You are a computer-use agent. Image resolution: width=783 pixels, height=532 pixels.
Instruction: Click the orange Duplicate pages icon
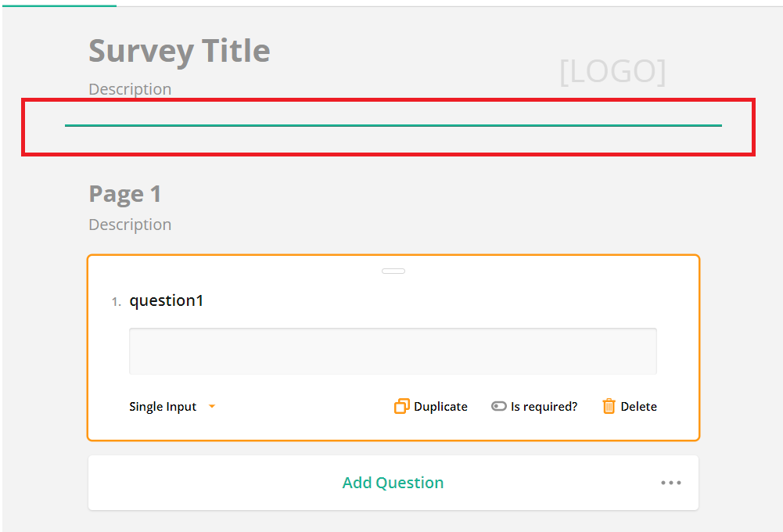[401, 406]
